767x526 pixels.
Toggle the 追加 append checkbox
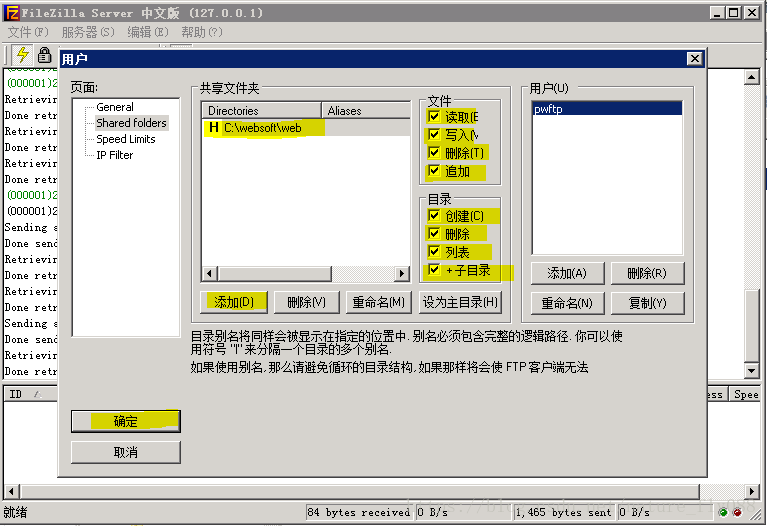pyautogui.click(x=434, y=170)
